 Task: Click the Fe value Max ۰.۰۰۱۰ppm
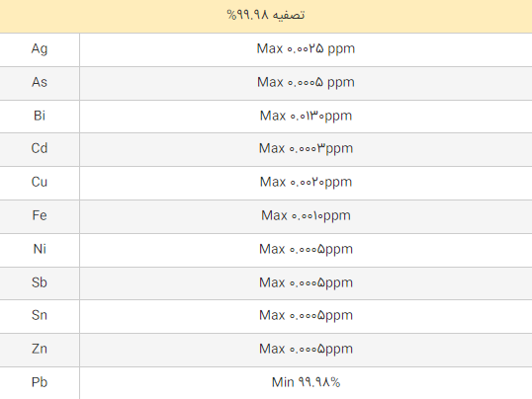306,216
